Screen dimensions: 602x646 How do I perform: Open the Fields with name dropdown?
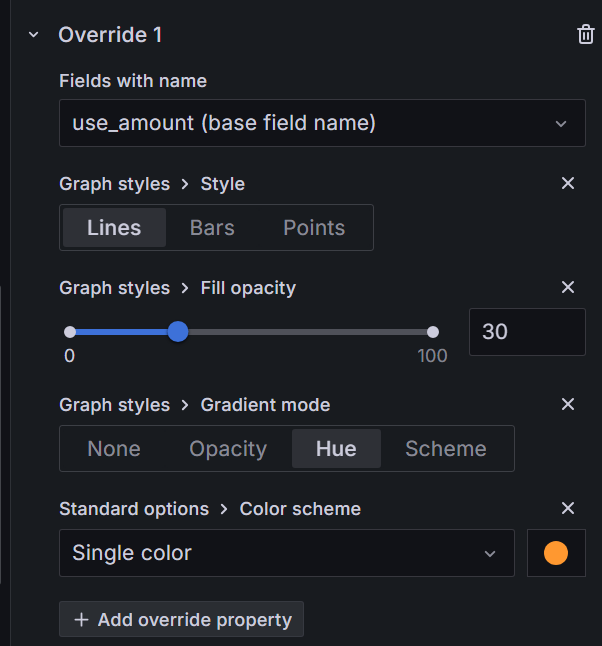(321, 124)
